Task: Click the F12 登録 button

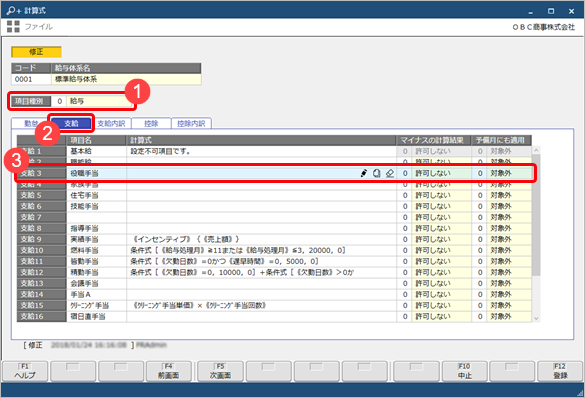Action: 560,371
